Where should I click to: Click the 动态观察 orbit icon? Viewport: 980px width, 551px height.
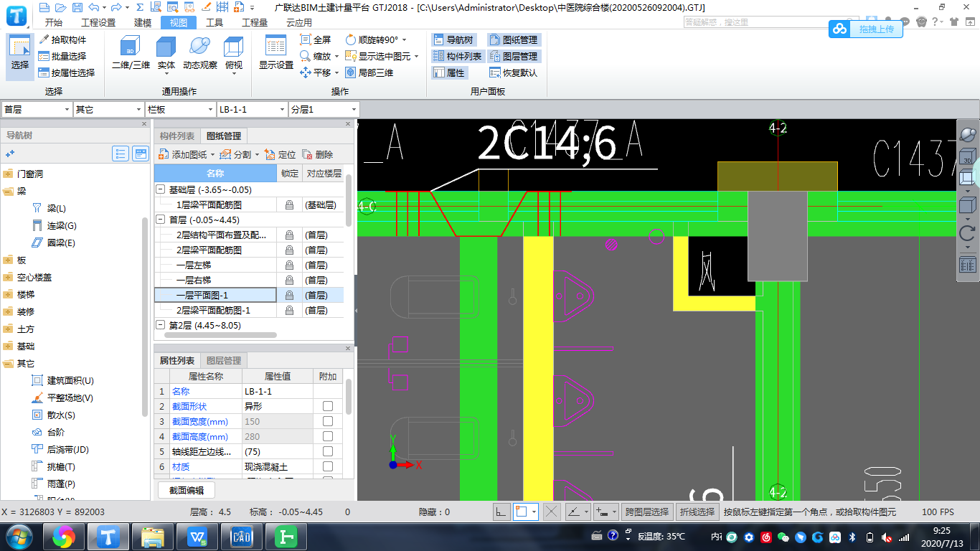tap(200, 54)
